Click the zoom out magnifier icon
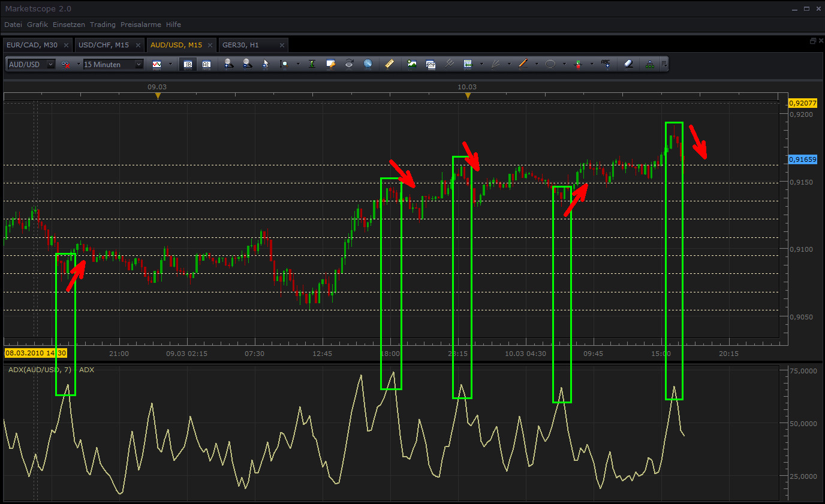825x504 pixels. (x=247, y=64)
